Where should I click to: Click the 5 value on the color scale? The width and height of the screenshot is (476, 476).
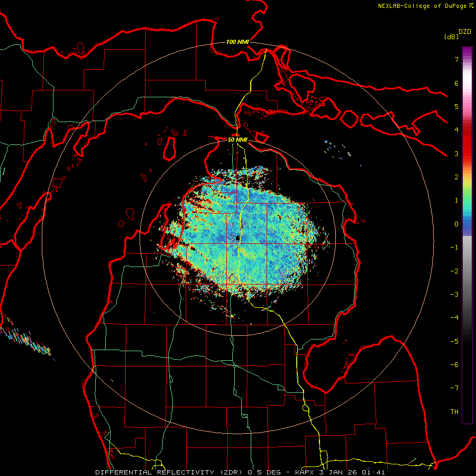click(x=456, y=106)
